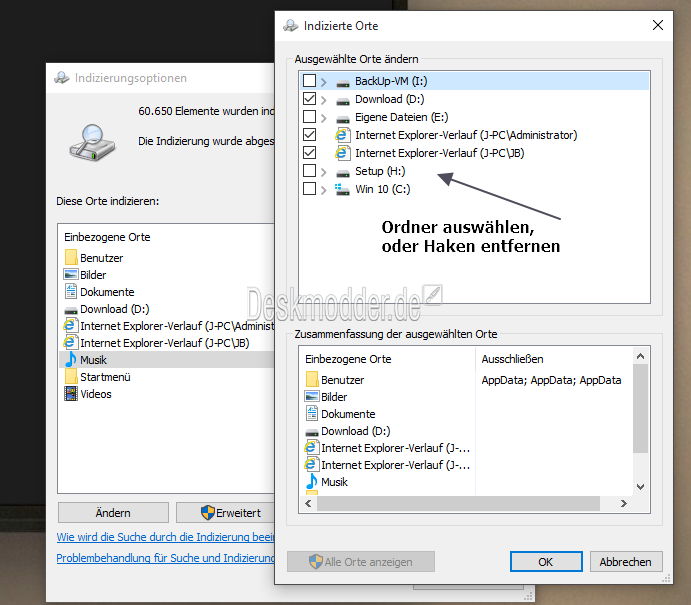This screenshot has height=605, width=691.
Task: Expand the Win 10 (C:) drive tree
Action: pos(324,190)
